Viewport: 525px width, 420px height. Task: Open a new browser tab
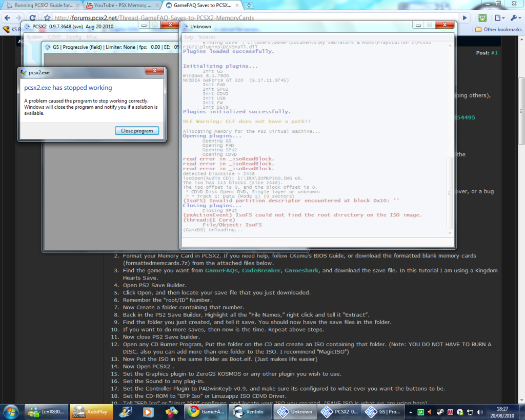(x=249, y=5)
